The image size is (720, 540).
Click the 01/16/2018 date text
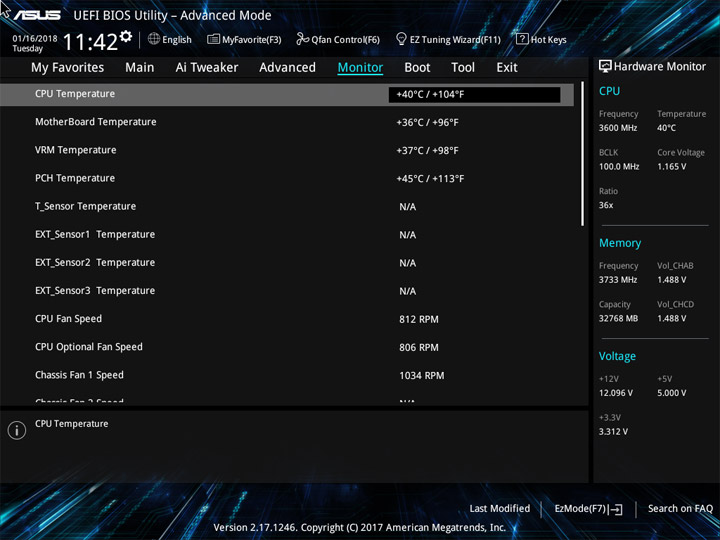pyautogui.click(x=35, y=39)
